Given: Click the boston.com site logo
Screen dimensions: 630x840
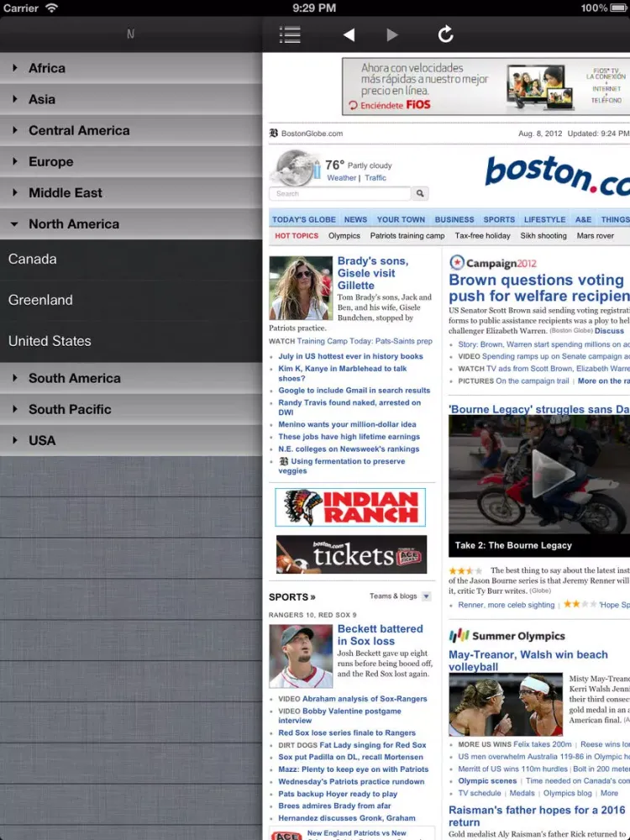Looking at the screenshot, I should pos(557,176).
